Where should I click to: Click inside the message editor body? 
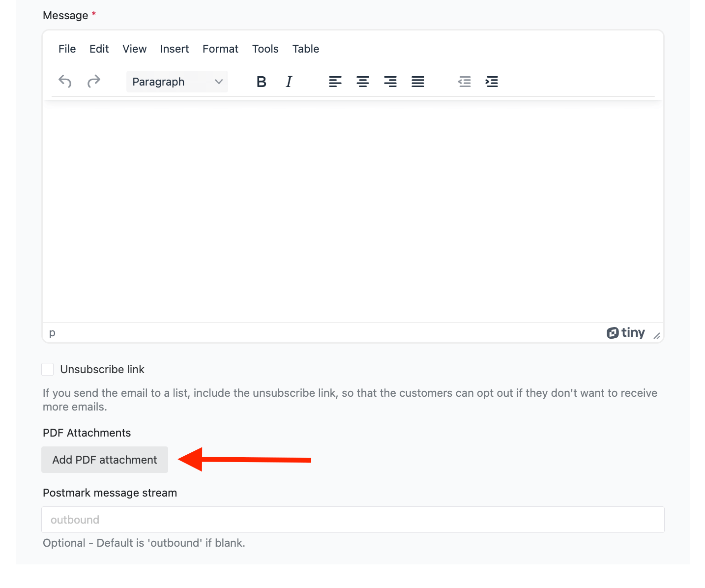pos(353,211)
